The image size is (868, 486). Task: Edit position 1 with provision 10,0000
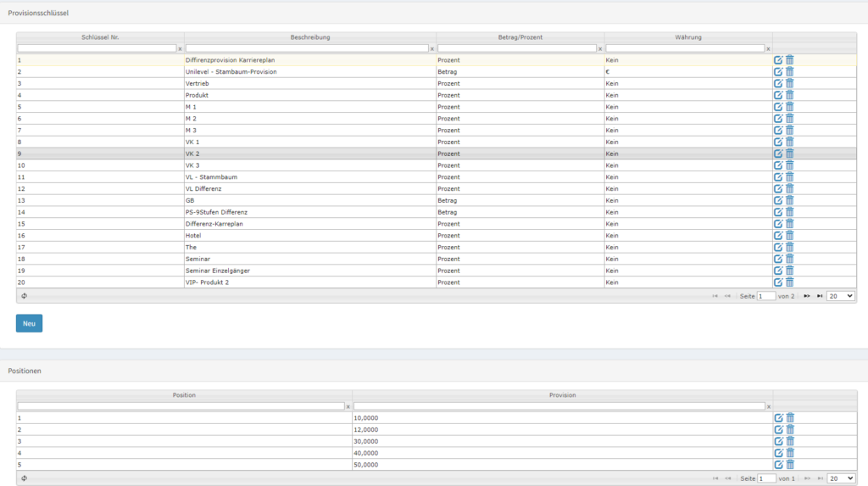click(778, 418)
